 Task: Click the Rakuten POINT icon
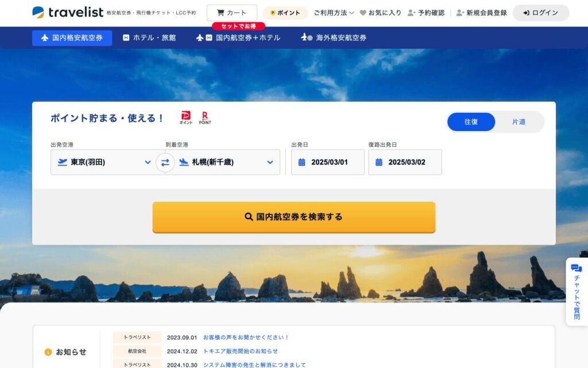point(205,117)
